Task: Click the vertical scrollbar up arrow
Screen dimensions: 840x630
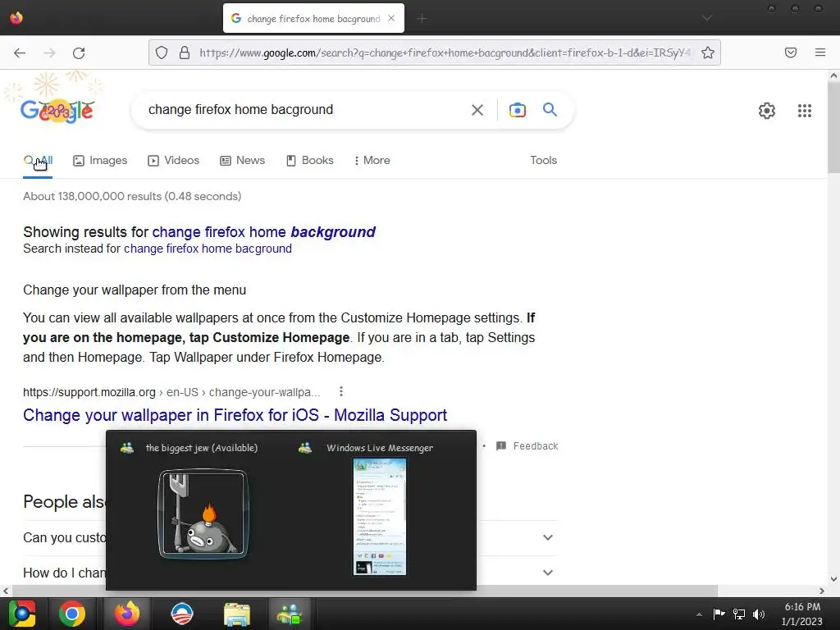Action: click(x=833, y=75)
